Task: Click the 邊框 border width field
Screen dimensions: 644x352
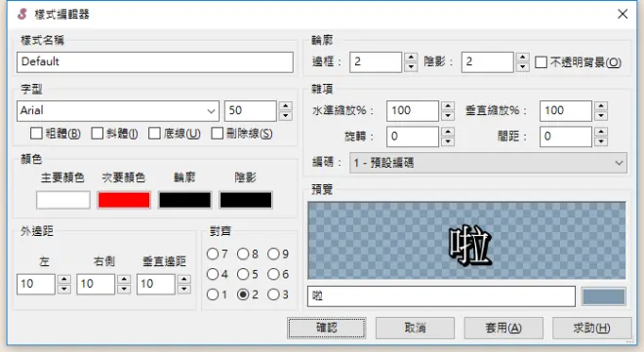Action: 376,62
